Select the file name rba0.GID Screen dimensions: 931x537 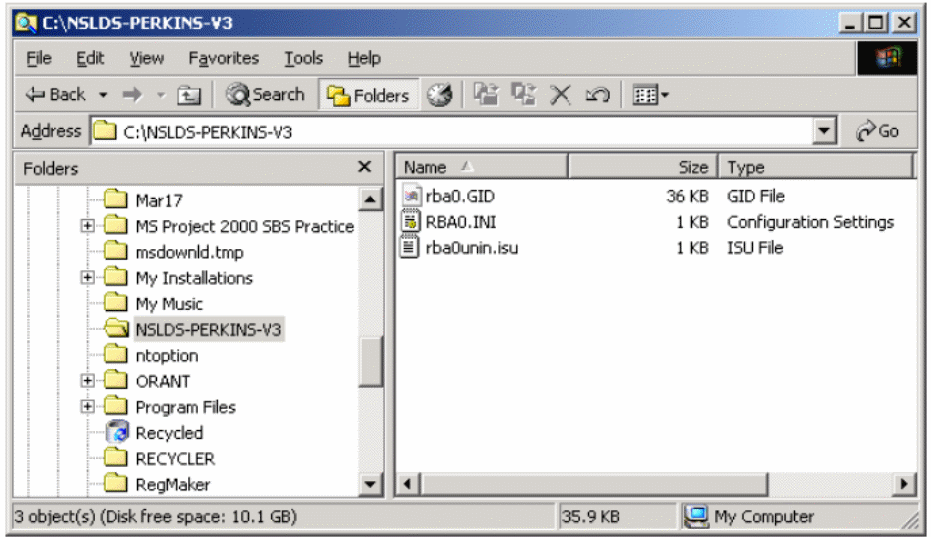pos(460,196)
